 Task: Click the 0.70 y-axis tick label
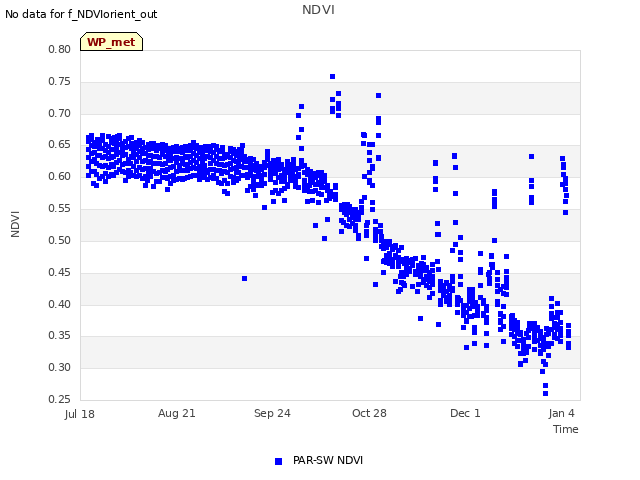[60, 113]
